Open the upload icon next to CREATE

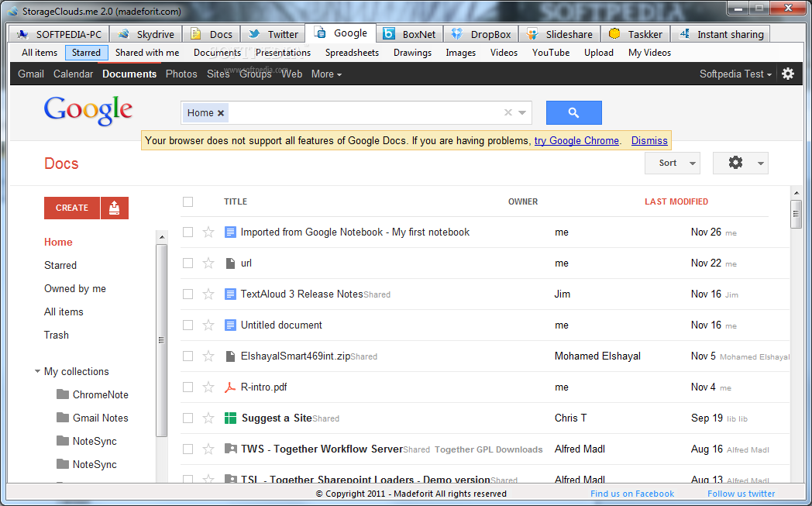click(x=115, y=208)
